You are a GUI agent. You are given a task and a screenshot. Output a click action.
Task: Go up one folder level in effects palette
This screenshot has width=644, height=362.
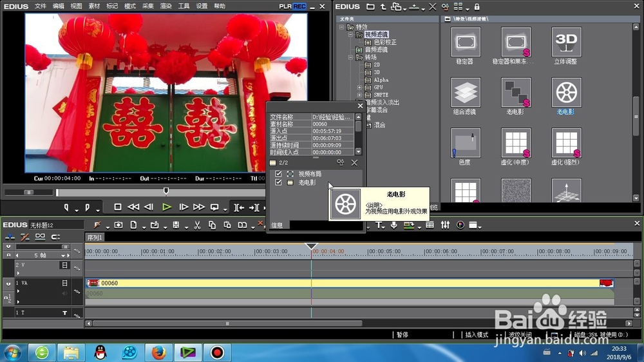[383, 6]
